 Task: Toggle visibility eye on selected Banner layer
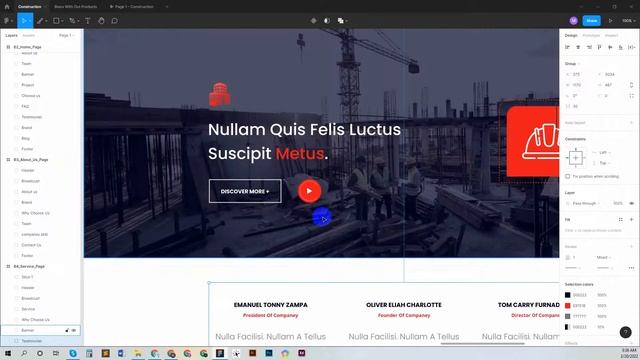coord(74,330)
